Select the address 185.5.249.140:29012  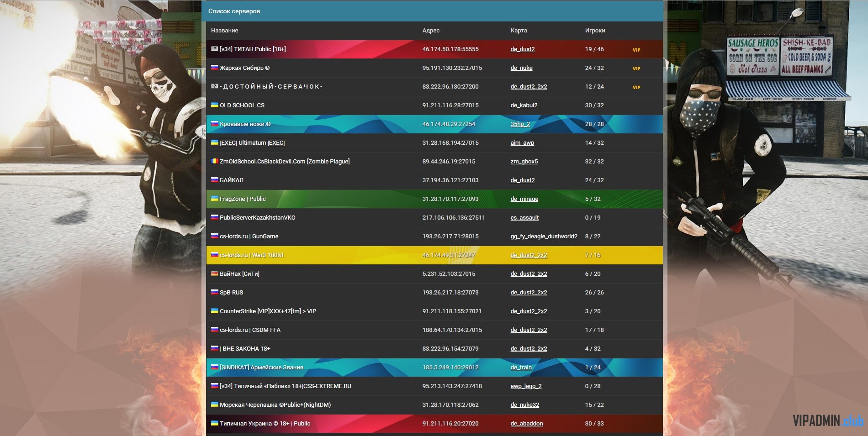(450, 368)
